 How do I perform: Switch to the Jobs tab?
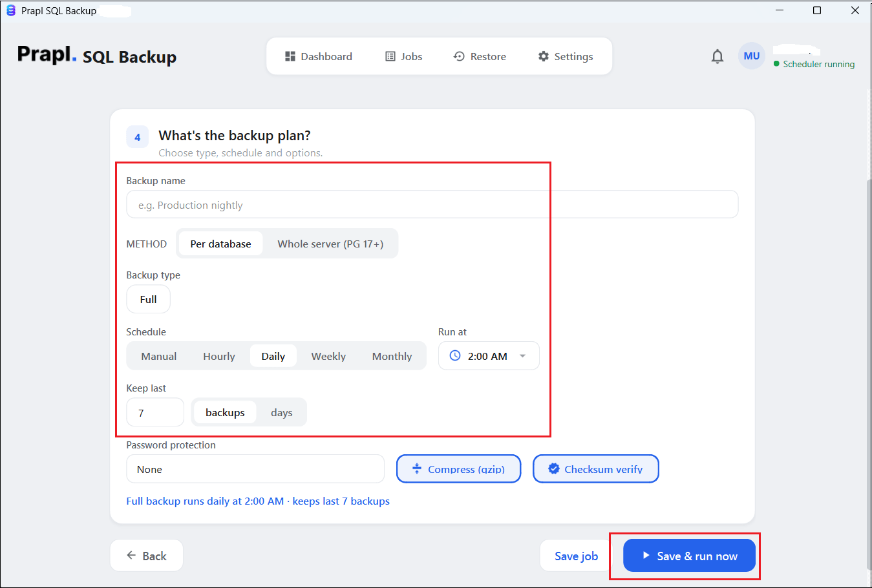404,57
